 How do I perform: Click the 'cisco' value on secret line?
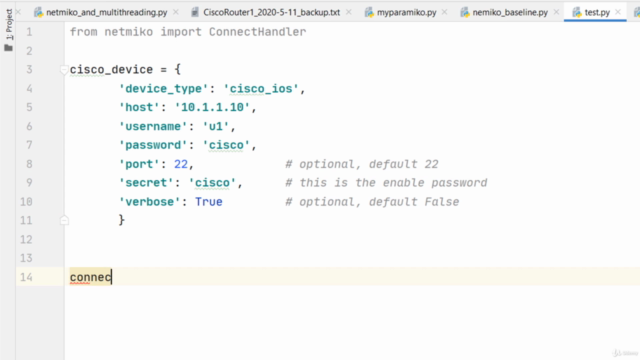click(x=212, y=183)
